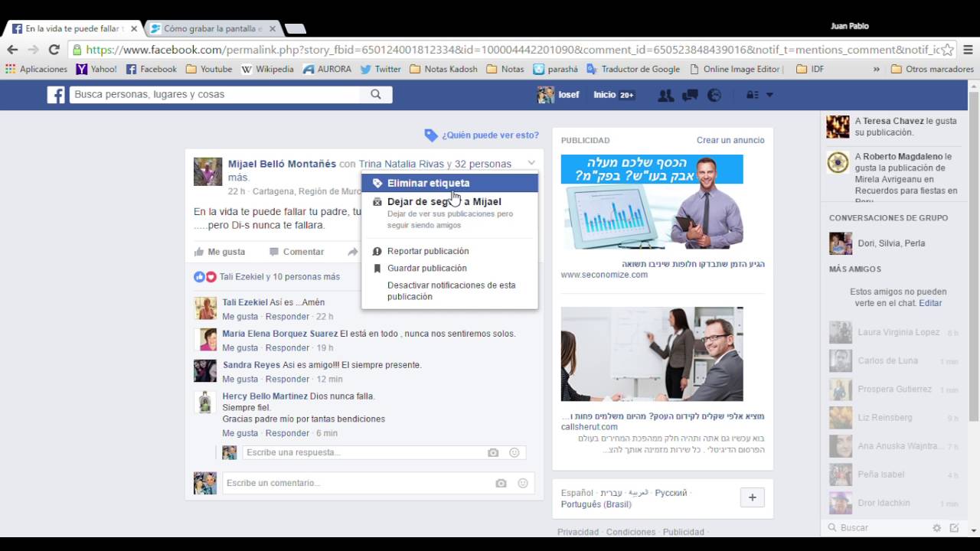Click camera icon in comment field

tap(501, 483)
